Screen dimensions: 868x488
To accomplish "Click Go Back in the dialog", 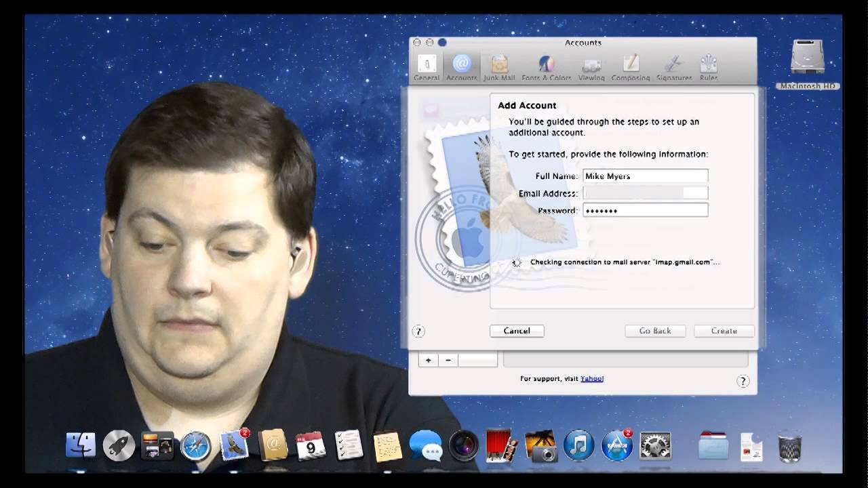I will pos(654,331).
